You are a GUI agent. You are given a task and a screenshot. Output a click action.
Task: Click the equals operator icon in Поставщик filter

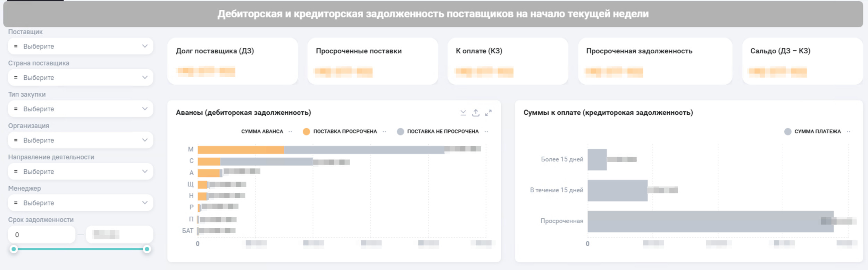pyautogui.click(x=16, y=46)
